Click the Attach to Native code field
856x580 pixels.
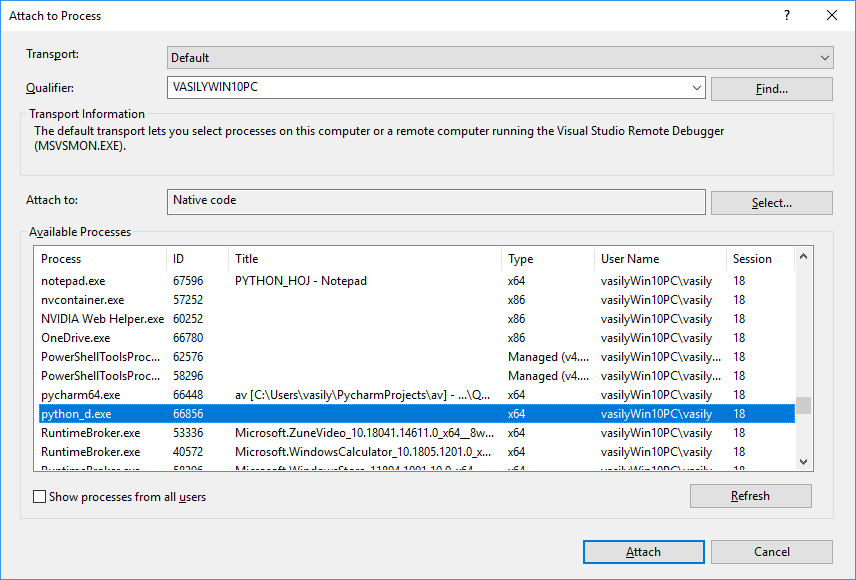[435, 201]
